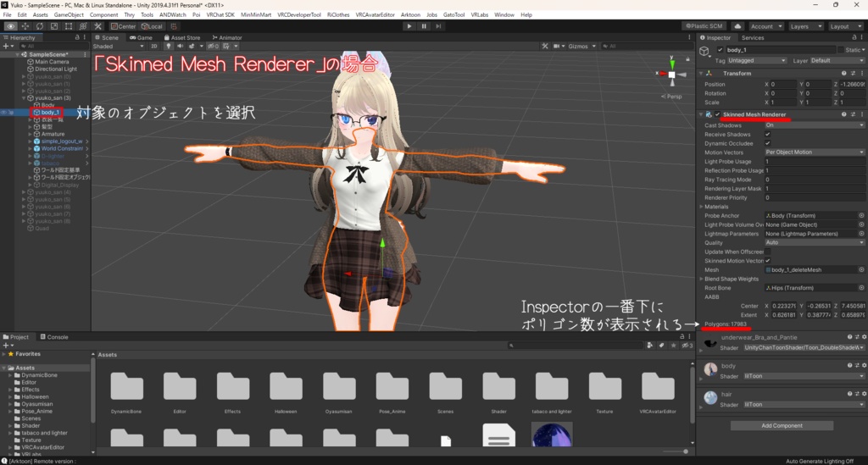The width and height of the screenshot is (868, 465).
Task: Toggle Receive Shadows checkbox
Action: [768, 135]
